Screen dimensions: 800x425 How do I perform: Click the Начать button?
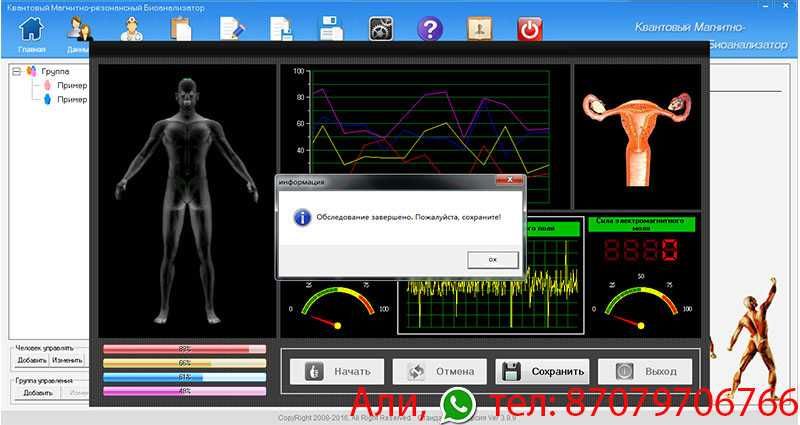[x=337, y=371]
